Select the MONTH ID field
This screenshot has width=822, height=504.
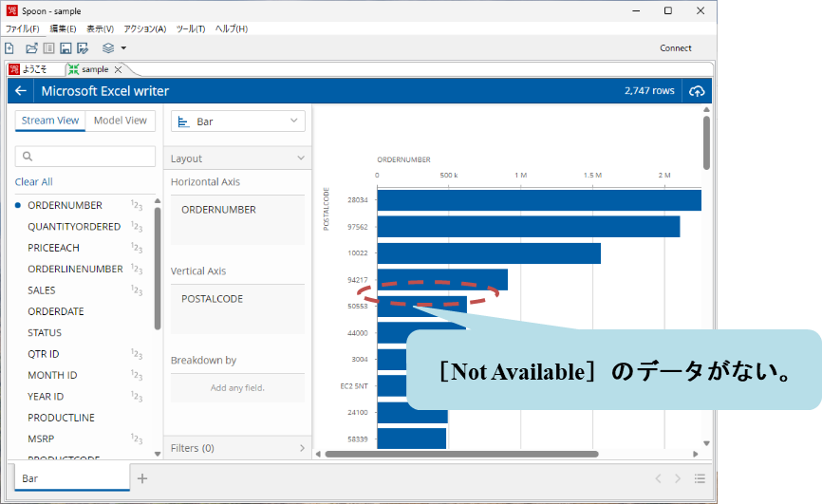(x=52, y=376)
